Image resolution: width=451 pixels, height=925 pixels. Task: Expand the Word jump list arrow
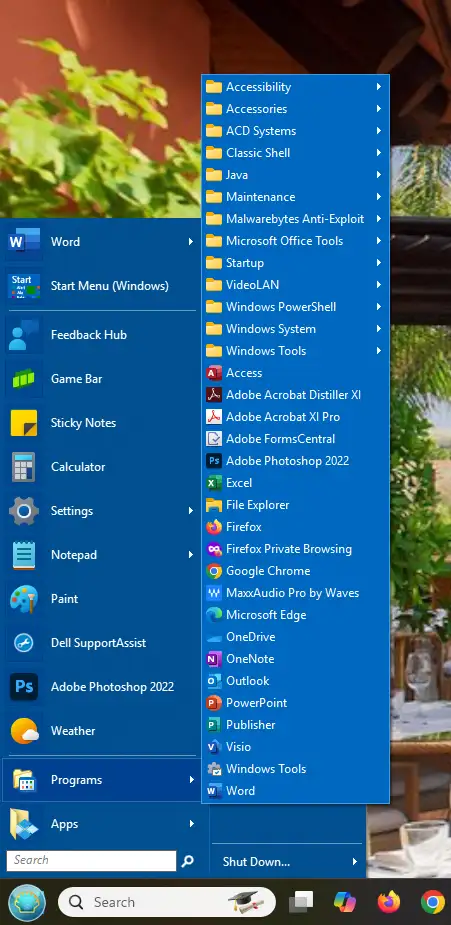(x=190, y=242)
